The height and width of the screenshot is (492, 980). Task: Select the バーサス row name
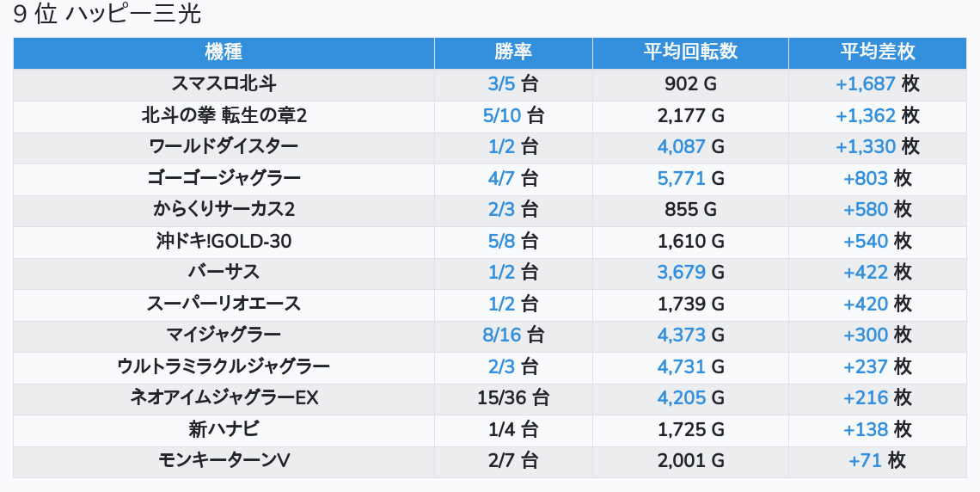click(x=224, y=272)
